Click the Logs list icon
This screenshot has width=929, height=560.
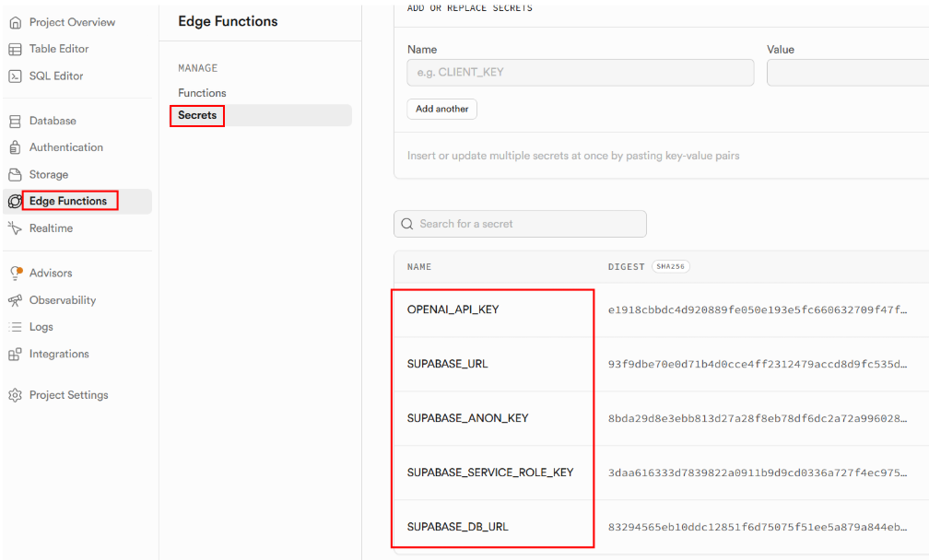[15, 327]
